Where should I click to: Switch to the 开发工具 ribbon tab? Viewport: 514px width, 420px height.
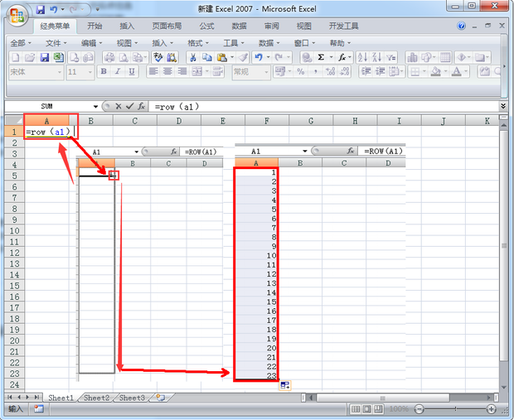coord(343,26)
